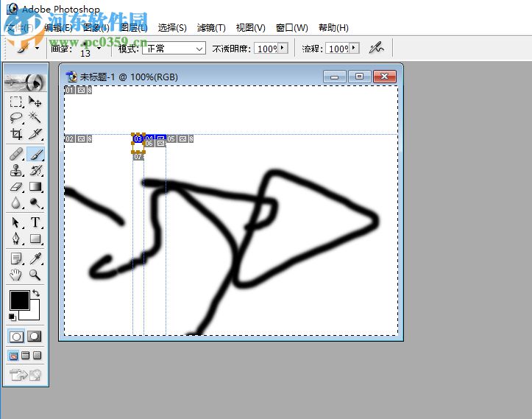Image resolution: width=532 pixels, height=419 pixels.
Task: Select the Lasso tool
Action: click(16, 118)
